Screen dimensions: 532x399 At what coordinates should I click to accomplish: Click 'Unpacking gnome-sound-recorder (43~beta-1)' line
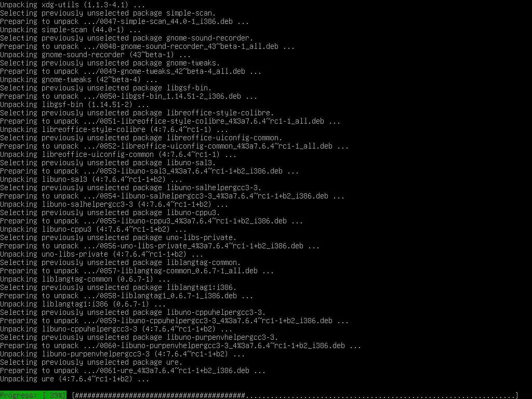pos(96,55)
